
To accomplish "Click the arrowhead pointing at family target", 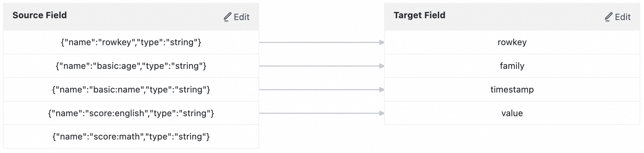I will 382,66.
